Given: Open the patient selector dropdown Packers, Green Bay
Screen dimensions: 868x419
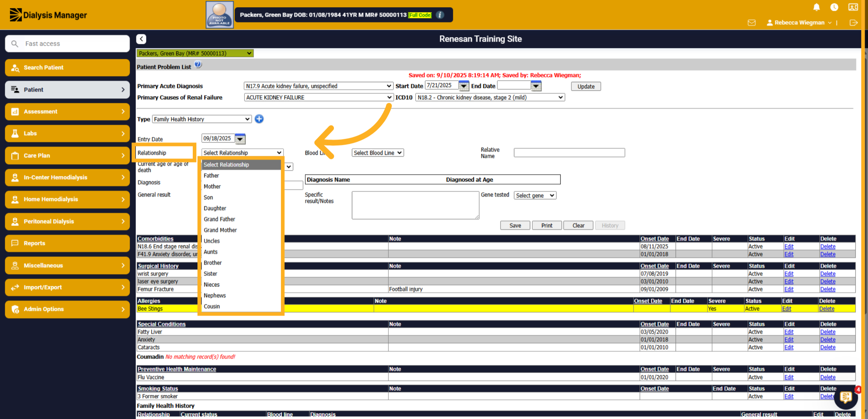Looking at the screenshot, I should click(195, 53).
